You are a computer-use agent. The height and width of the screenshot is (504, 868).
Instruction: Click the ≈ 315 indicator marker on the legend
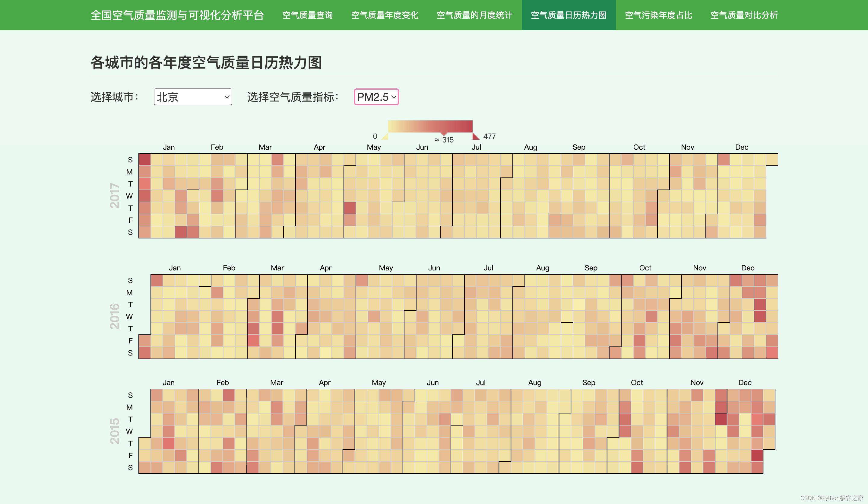point(444,134)
